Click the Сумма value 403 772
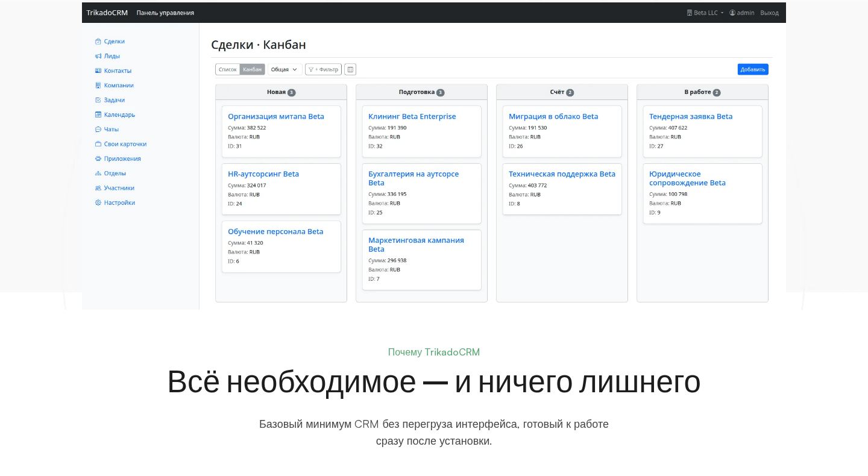Image resolution: width=868 pixels, height=476 pixels. [537, 186]
